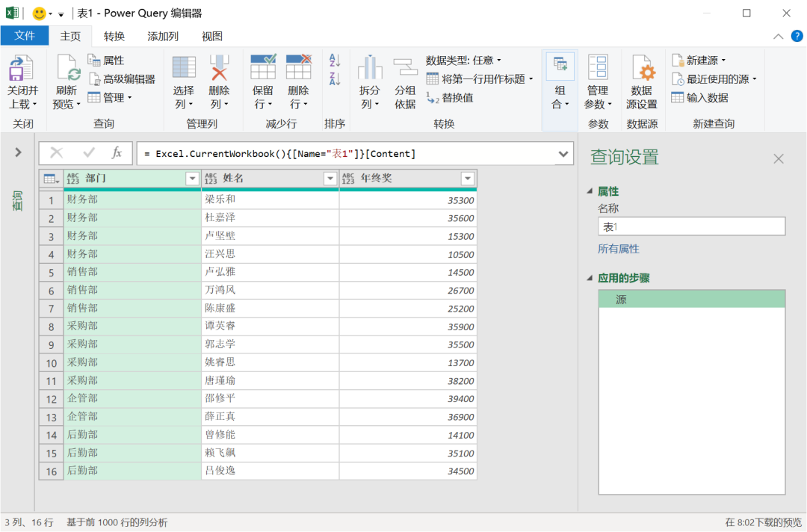Switch to the 添加列 (Add Column) tab
Image resolution: width=807 pixels, height=532 pixels.
[163, 36]
